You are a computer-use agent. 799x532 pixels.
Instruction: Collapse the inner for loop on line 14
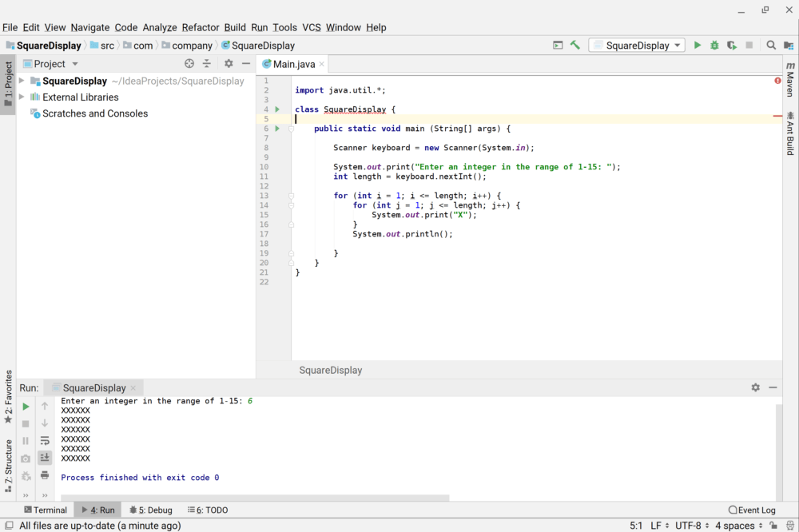(292, 205)
